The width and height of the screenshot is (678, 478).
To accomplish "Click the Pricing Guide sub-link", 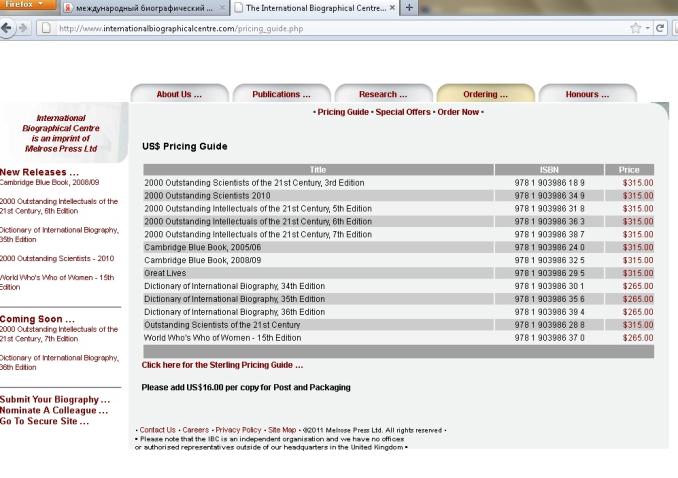I will tap(343, 112).
